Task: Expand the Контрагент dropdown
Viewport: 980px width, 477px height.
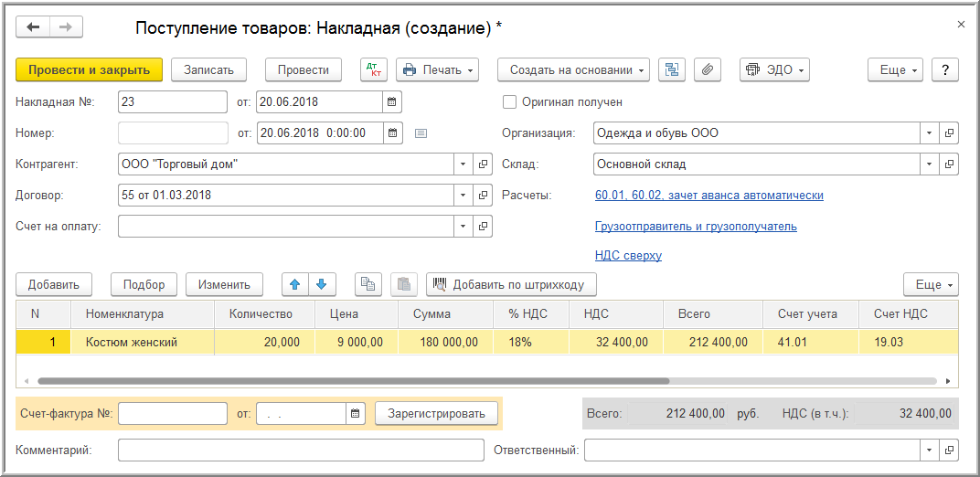Action: [x=463, y=164]
